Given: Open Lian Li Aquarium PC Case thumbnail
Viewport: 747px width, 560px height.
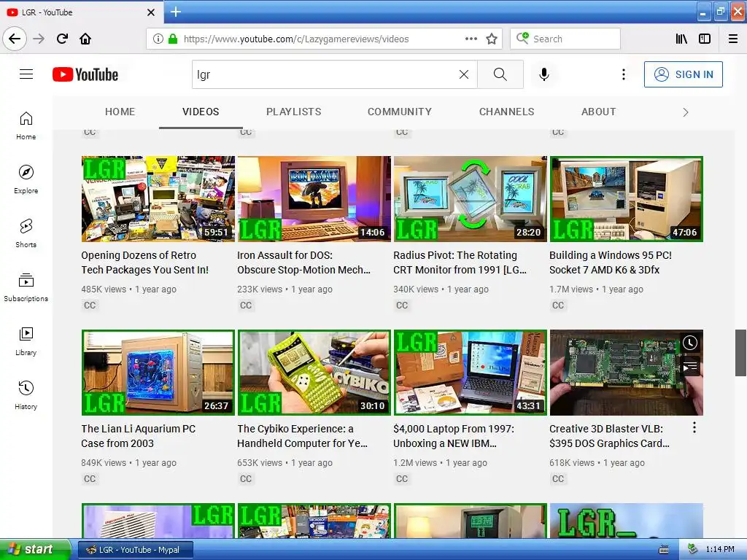Looking at the screenshot, I should point(158,373).
